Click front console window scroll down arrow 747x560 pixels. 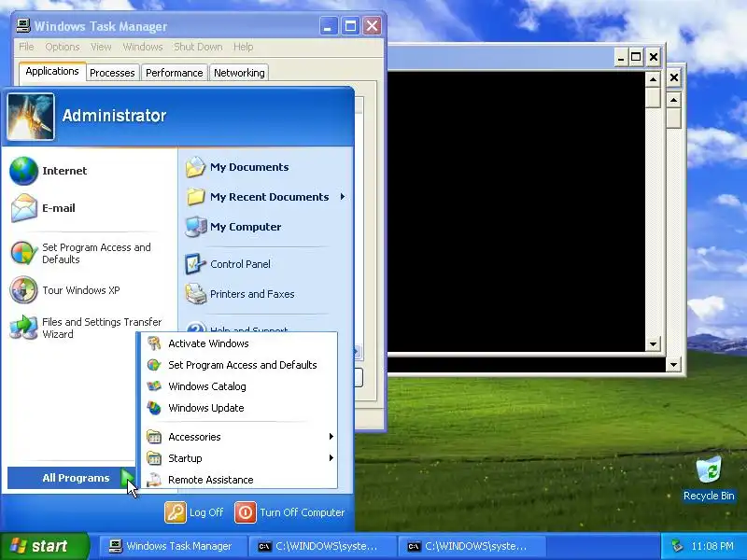(x=653, y=343)
